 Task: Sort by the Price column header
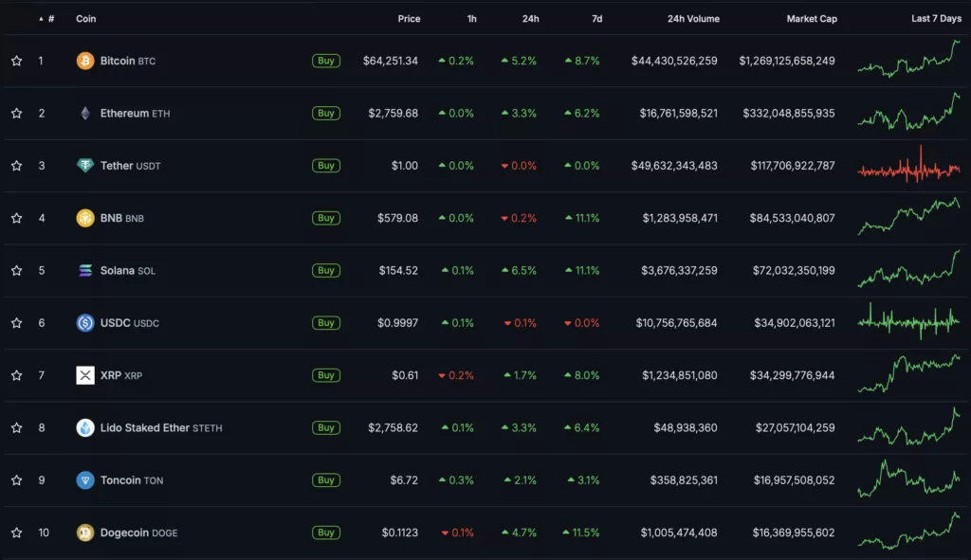409,19
